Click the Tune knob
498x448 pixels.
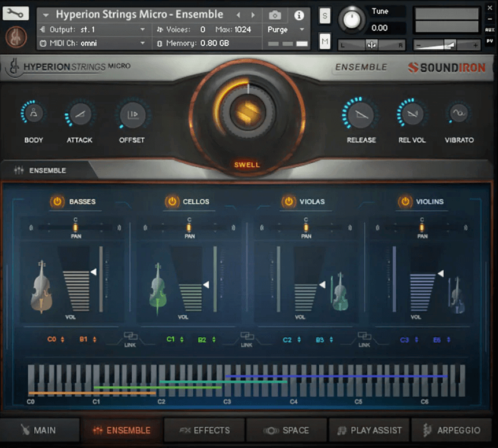pyautogui.click(x=352, y=19)
